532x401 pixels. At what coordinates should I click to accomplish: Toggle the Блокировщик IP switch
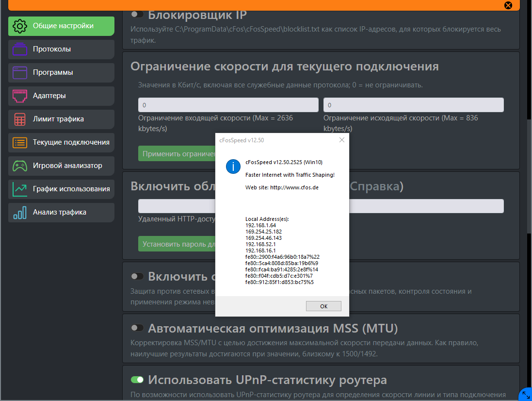(137, 14)
